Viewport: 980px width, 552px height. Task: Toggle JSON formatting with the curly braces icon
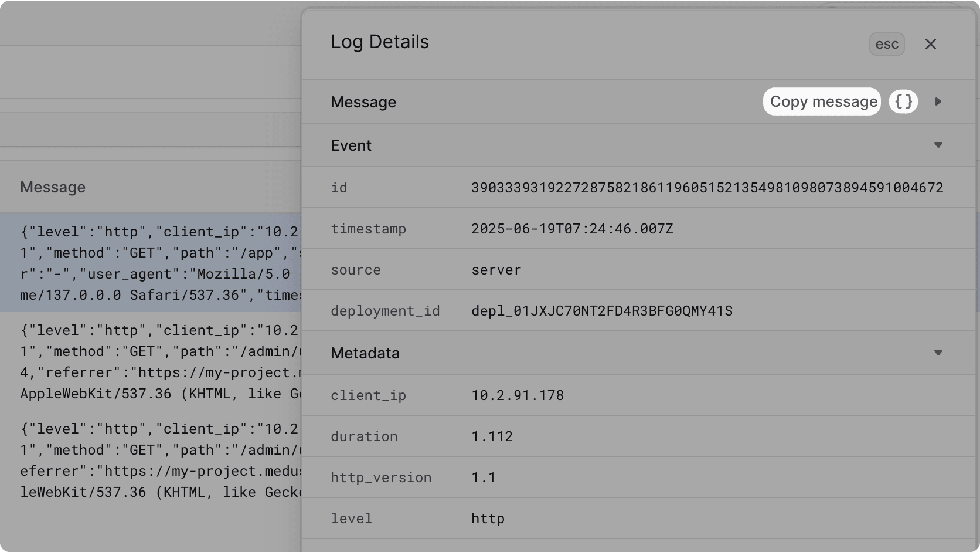tap(903, 101)
